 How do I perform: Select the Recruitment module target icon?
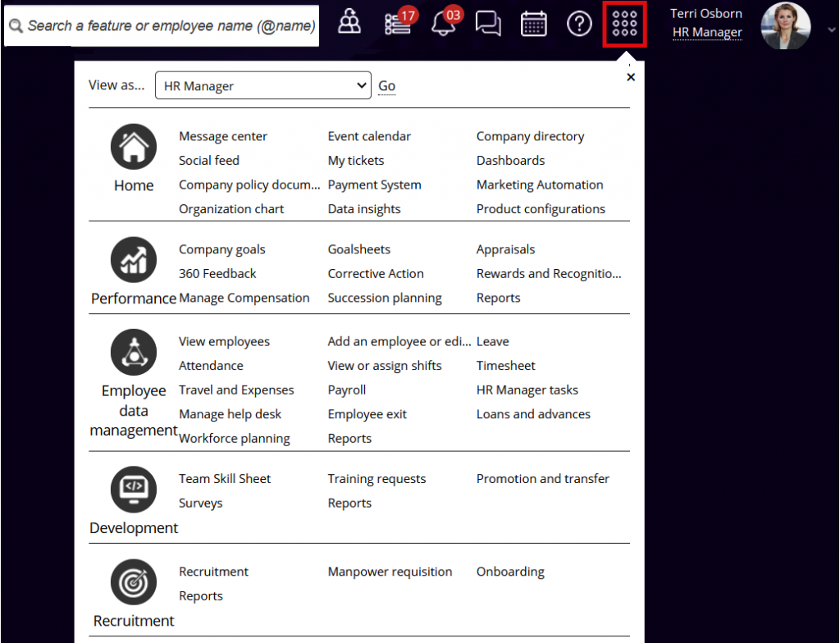pyautogui.click(x=133, y=582)
